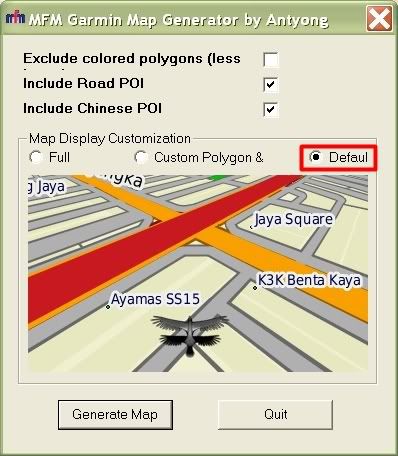Select the Custom Polygon & radio option

click(141, 157)
